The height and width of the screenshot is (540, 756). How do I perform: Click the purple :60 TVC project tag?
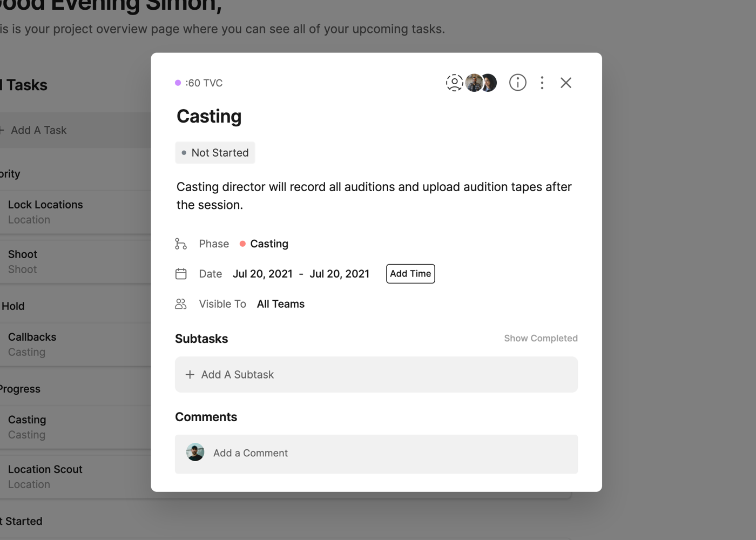coord(199,83)
